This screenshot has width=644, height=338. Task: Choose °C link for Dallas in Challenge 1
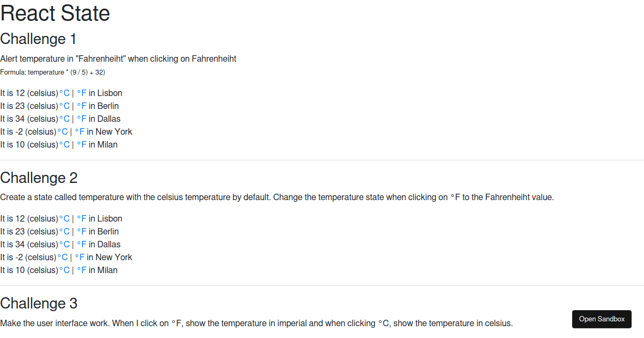pos(64,119)
